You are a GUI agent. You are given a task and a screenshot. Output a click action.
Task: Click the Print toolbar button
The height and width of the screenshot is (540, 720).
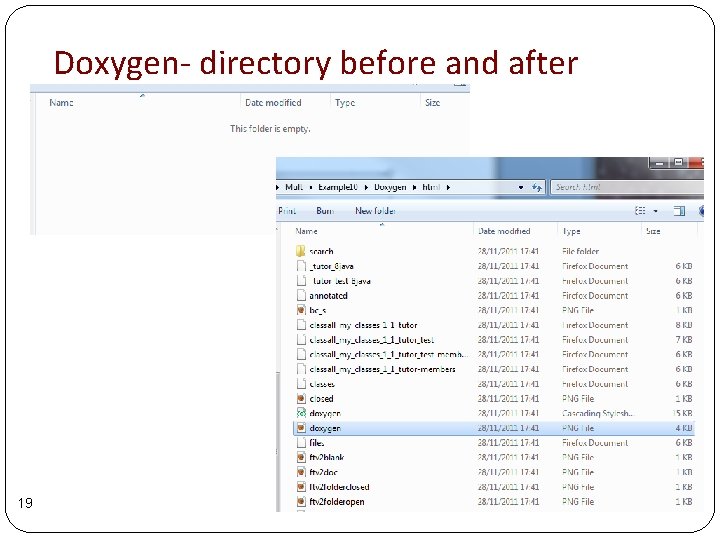tap(287, 211)
